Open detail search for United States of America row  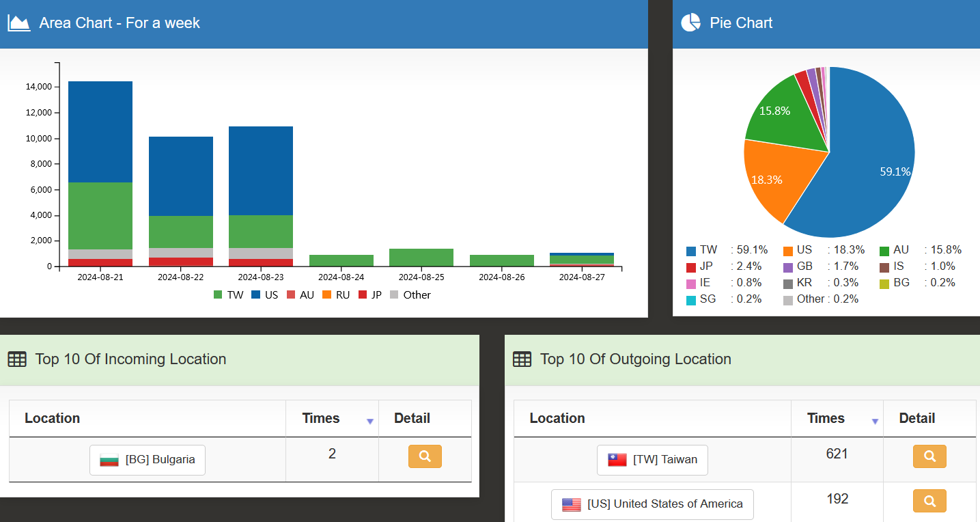tap(929, 501)
